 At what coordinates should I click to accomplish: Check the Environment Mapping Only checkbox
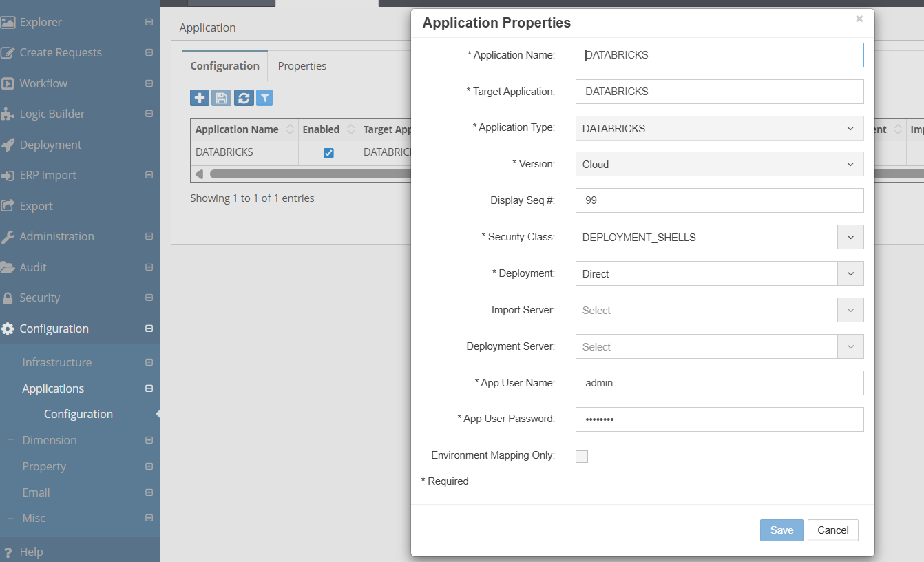582,455
